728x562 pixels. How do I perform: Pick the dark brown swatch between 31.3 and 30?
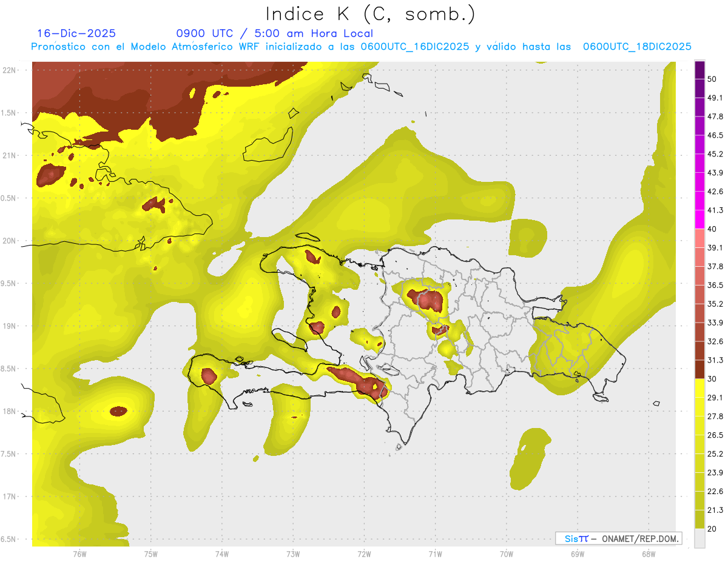tap(699, 369)
